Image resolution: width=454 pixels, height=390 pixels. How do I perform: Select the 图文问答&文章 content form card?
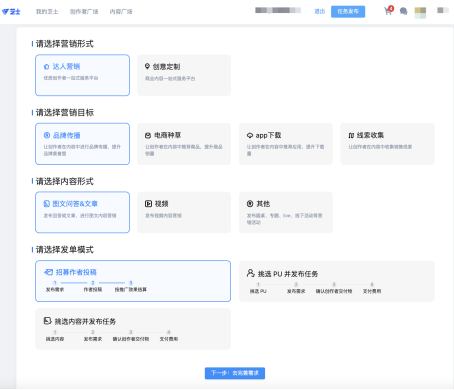[x=82, y=212]
